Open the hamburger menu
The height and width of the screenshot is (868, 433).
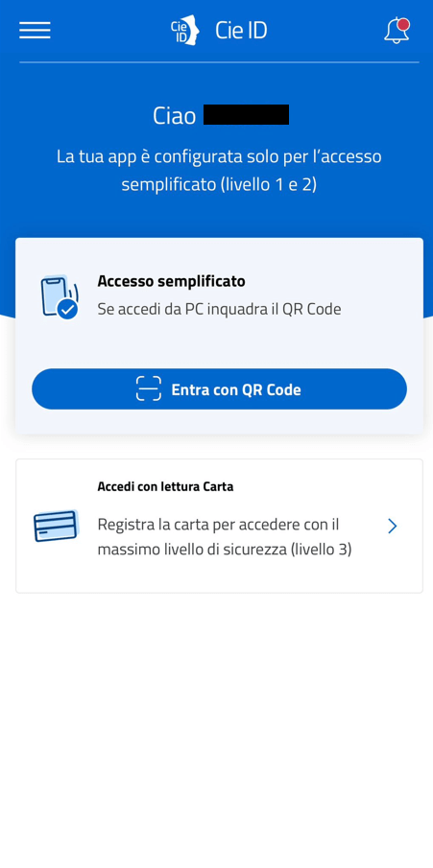pos(35,31)
